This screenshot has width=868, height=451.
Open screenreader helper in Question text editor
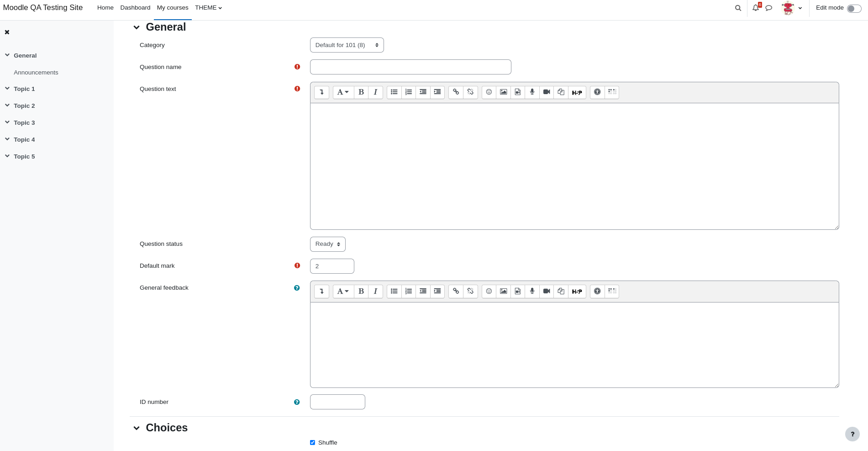tap(612, 92)
